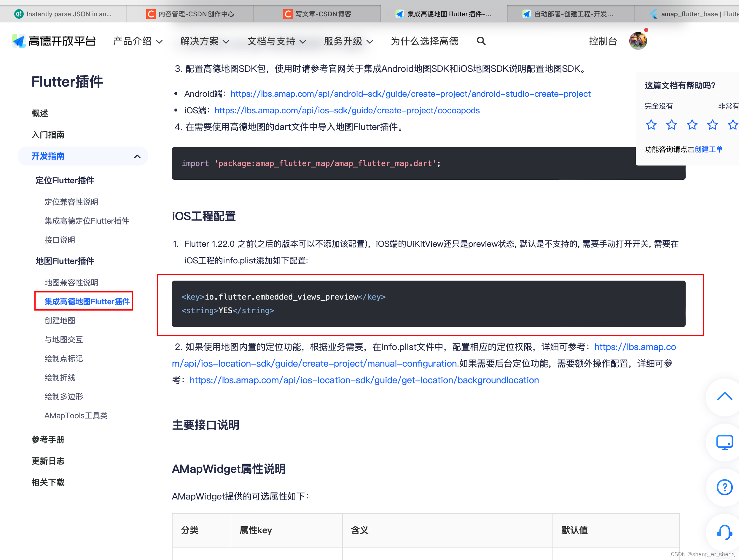Screen dimensions: 739x560
Task: Click the 创建工单 link
Action: coord(708,149)
